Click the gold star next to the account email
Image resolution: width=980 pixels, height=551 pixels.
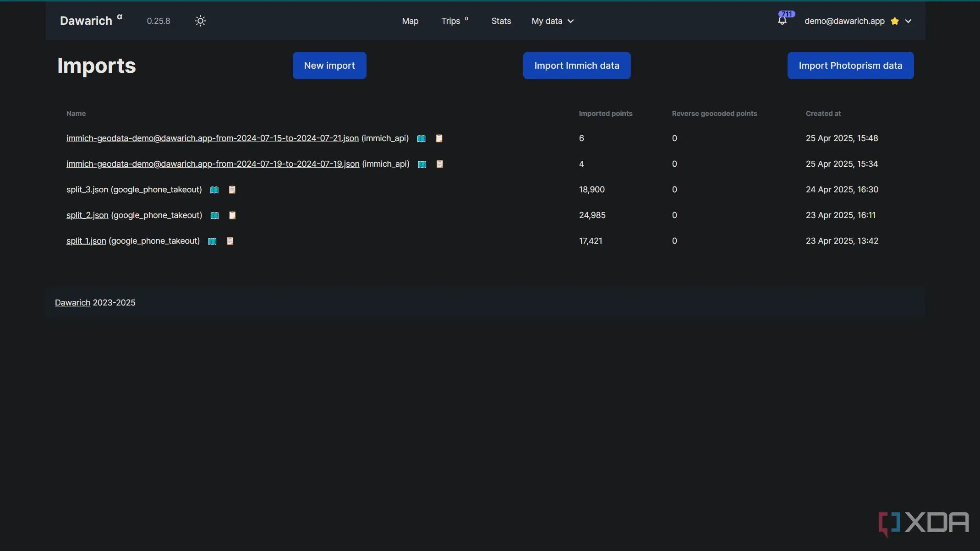(894, 21)
